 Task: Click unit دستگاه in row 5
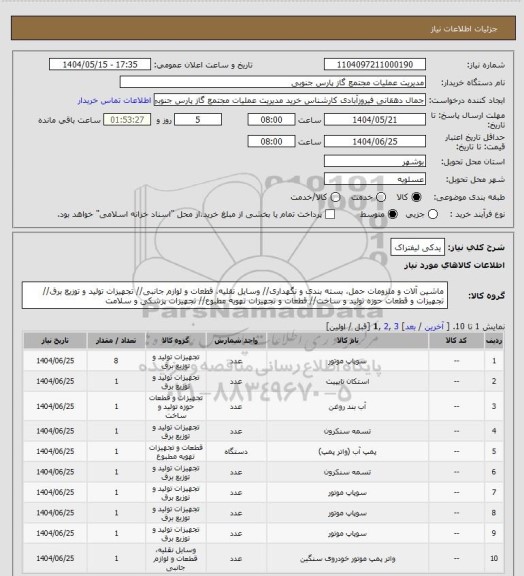236,451
